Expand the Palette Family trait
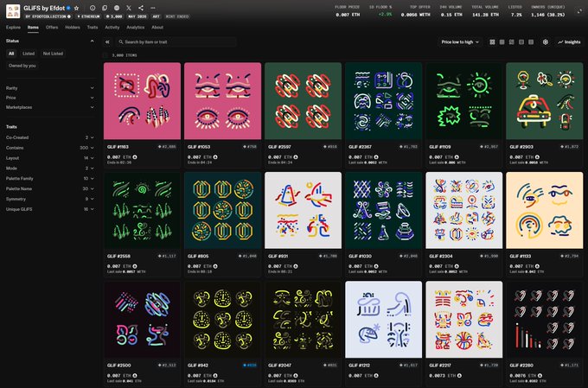The width and height of the screenshot is (588, 388). pos(49,178)
